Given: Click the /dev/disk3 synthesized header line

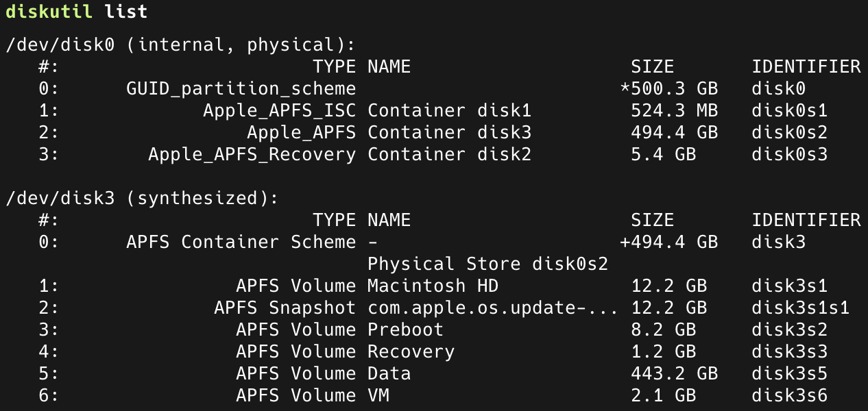Looking at the screenshot, I should pyautogui.click(x=142, y=199).
